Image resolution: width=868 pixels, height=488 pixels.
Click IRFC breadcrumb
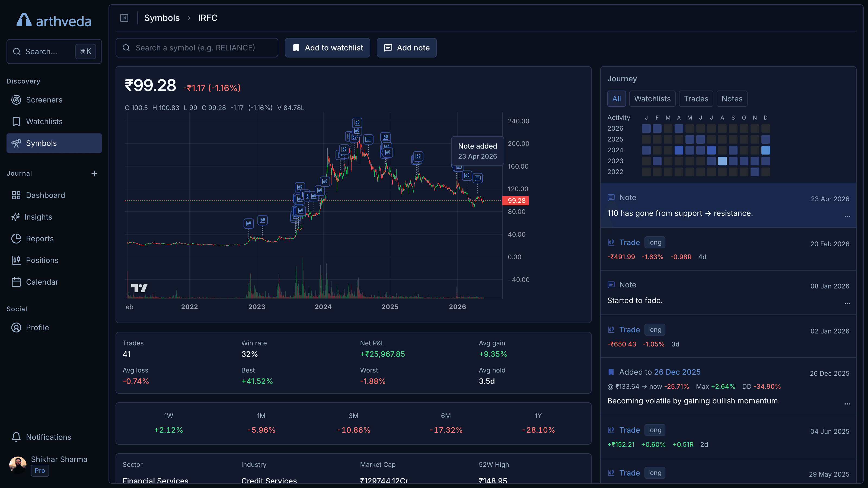coord(208,18)
